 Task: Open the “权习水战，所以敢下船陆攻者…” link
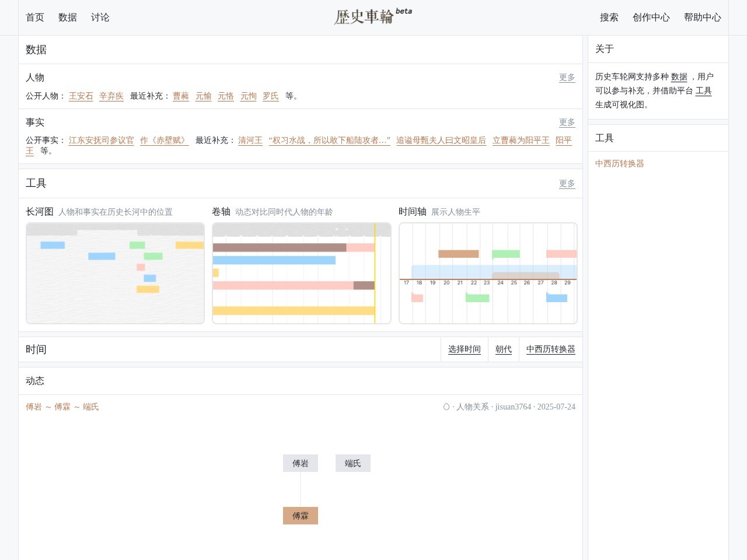pyautogui.click(x=329, y=141)
